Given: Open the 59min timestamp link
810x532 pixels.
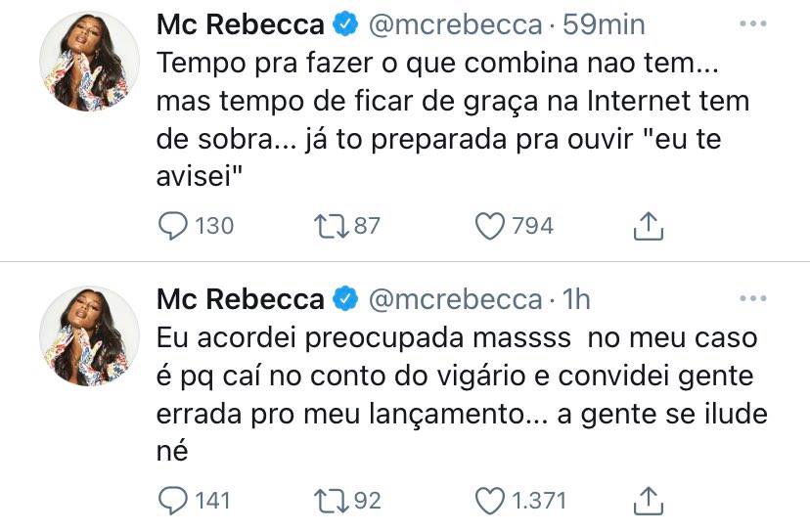Looking at the screenshot, I should [x=605, y=24].
